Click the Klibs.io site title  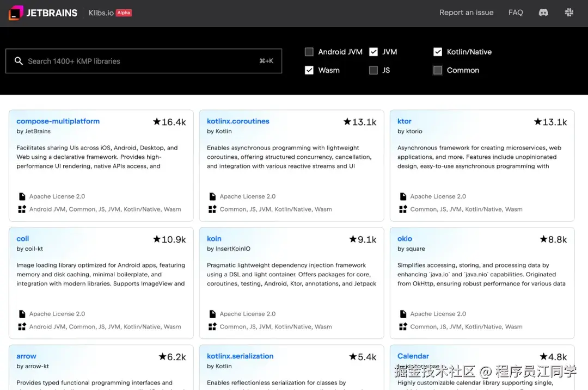pyautogui.click(x=101, y=13)
